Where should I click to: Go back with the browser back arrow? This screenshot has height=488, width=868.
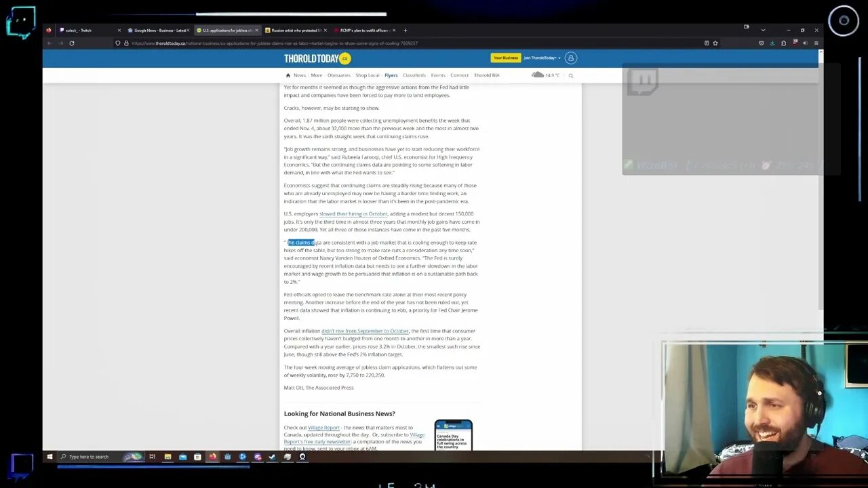(x=50, y=43)
